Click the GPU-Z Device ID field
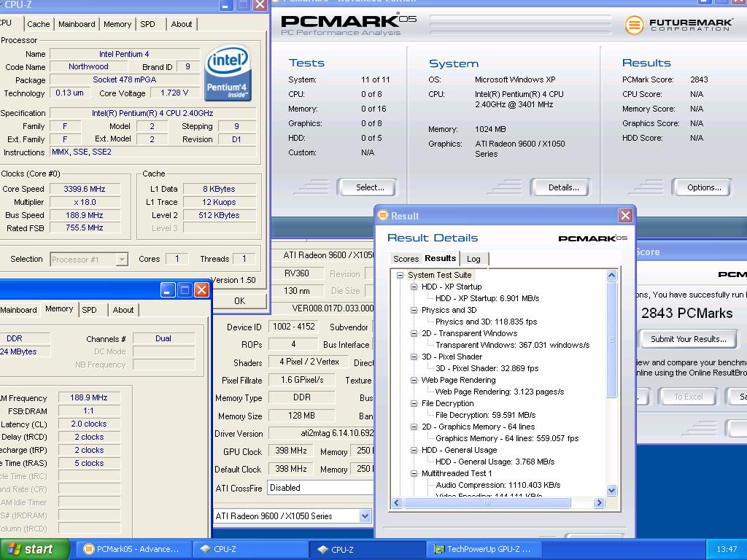This screenshot has height=560, width=747. pyautogui.click(x=293, y=327)
